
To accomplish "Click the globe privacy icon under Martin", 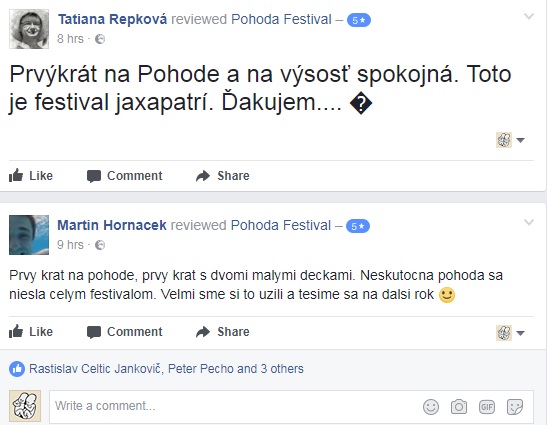I will point(100,245).
